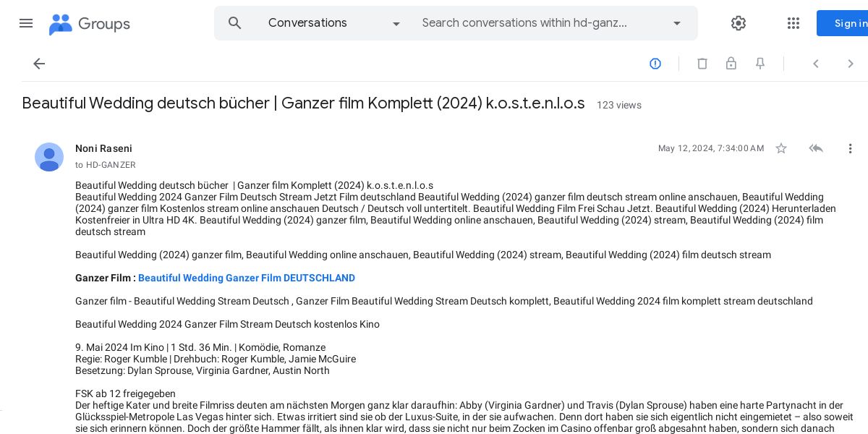Open the main hamburger menu

(26, 23)
